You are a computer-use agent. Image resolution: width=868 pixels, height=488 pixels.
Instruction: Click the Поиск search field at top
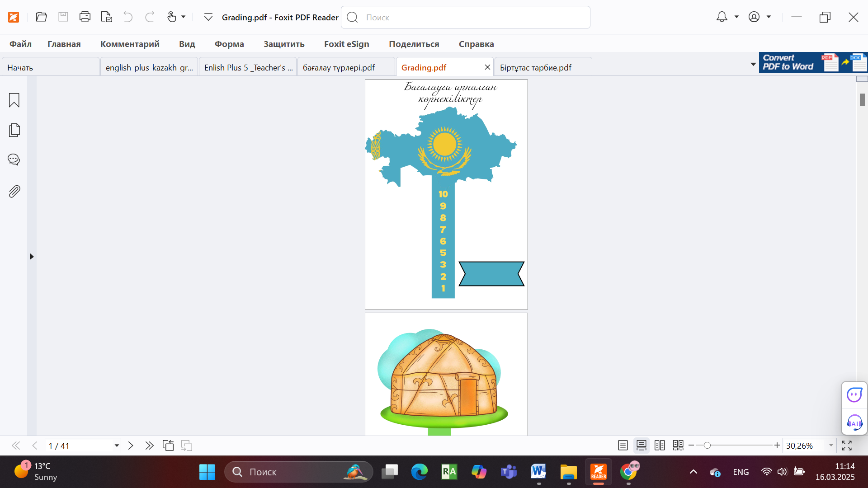point(466,17)
